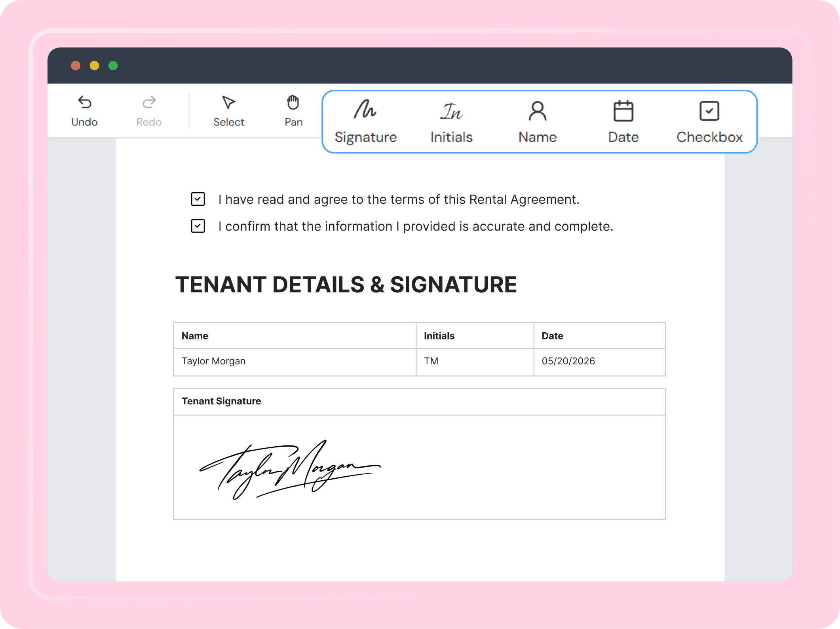This screenshot has height=629, width=840.
Task: Click the Tenant Details & Signature heading
Action: 346,284
